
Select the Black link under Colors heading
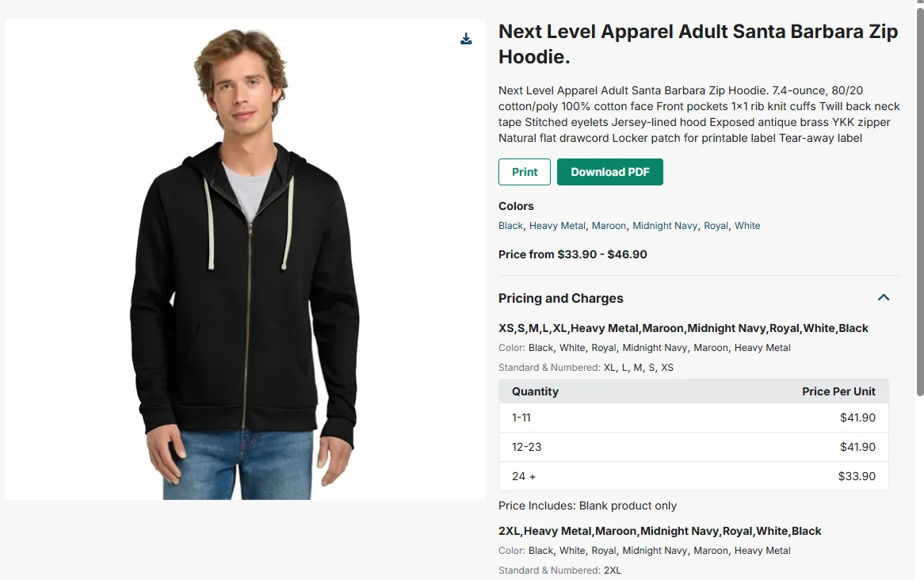510,226
